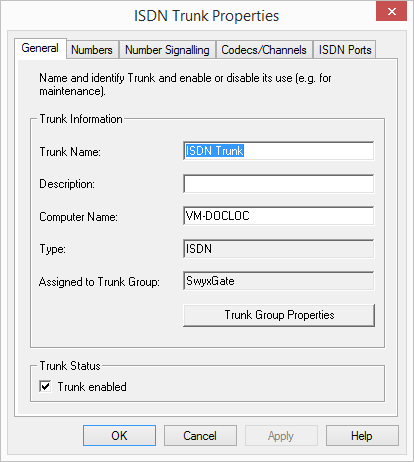Open Trunk Group Properties
Screen dimensions: 414x462
click(x=279, y=315)
